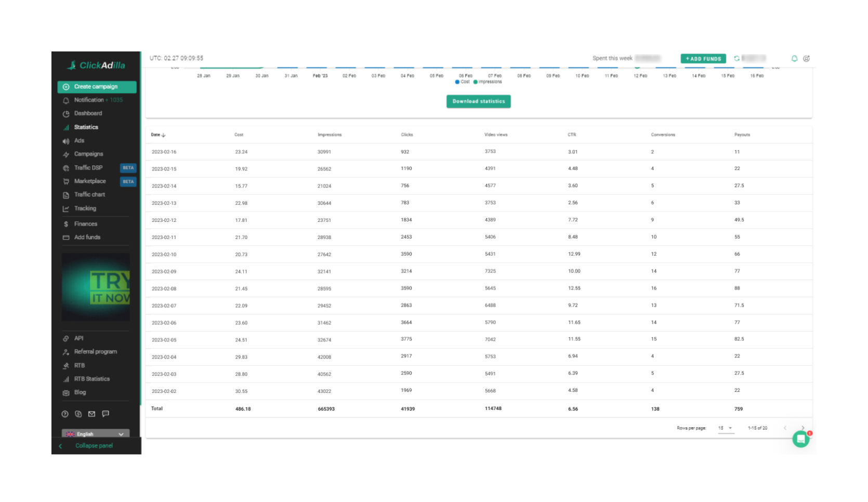Viewport: 868px width, 502px height.
Task: Open the Traffic chart page
Action: tap(89, 194)
